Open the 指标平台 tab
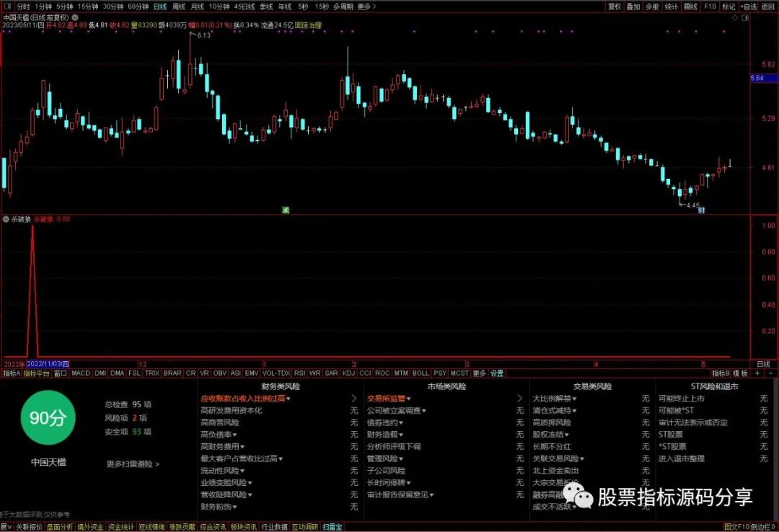This screenshot has height=532, width=779. (x=37, y=373)
